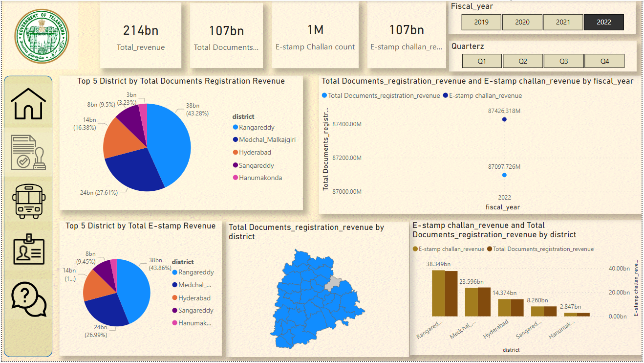Select fiscal year 2021 slicer
644x363 pixels.
[563, 22]
